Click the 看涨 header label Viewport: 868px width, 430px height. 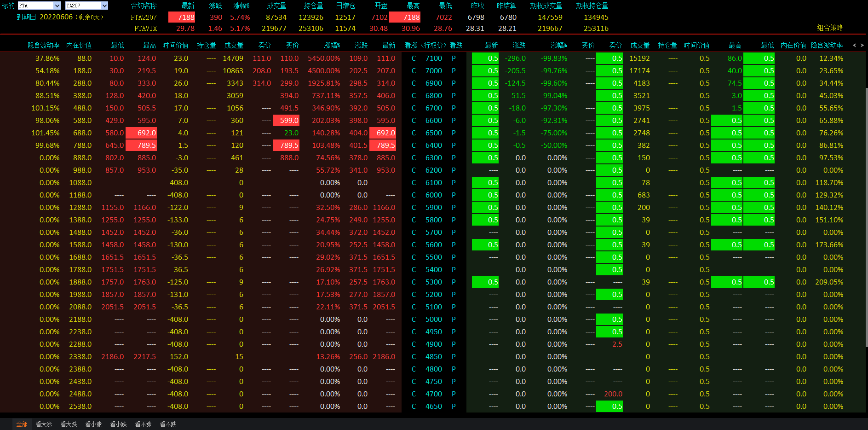[x=411, y=45]
